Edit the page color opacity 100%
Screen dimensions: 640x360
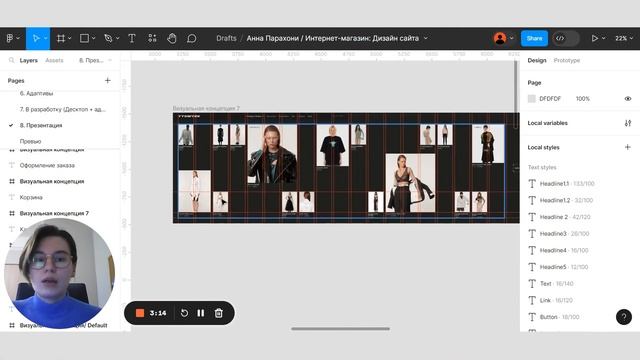click(582, 99)
